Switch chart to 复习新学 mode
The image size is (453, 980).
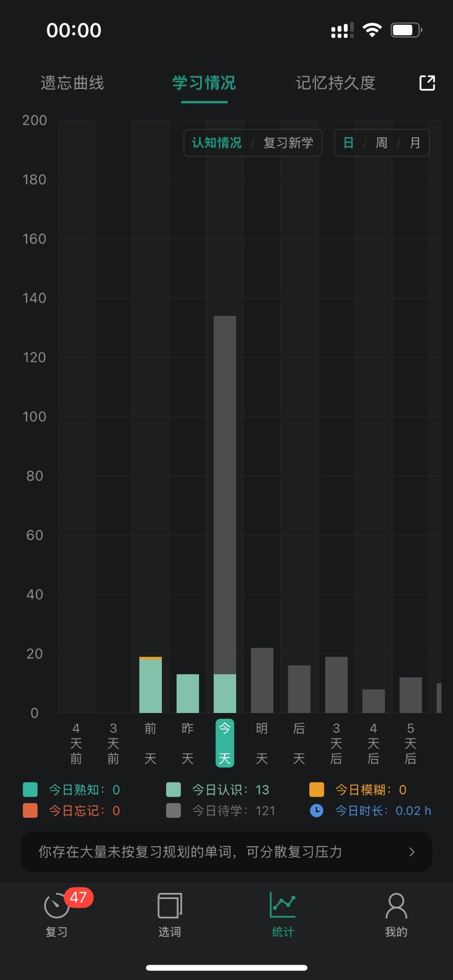pyautogui.click(x=288, y=143)
